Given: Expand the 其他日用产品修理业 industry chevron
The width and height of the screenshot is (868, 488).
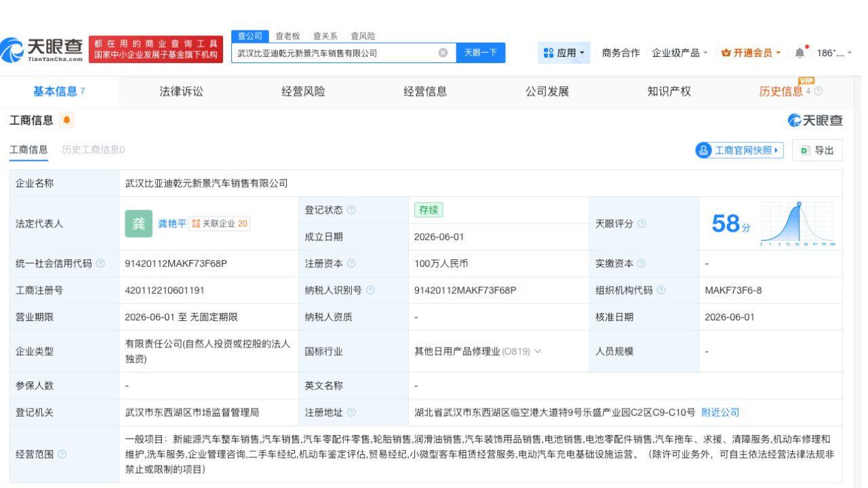Looking at the screenshot, I should pos(538,352).
